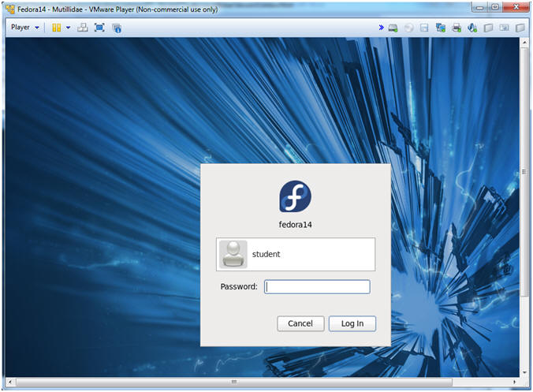The image size is (533, 392).
Task: Expand the power options dropdown arrow
Action: coord(68,28)
